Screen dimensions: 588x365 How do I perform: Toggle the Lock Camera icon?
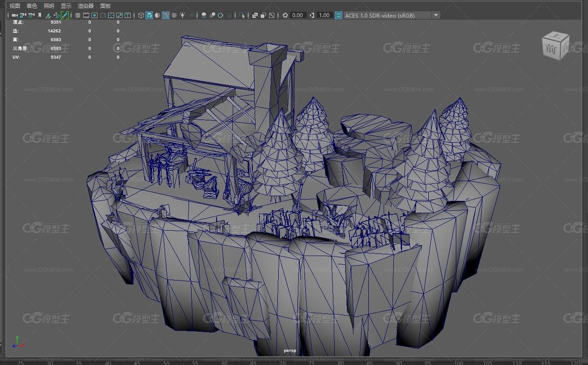(23, 15)
